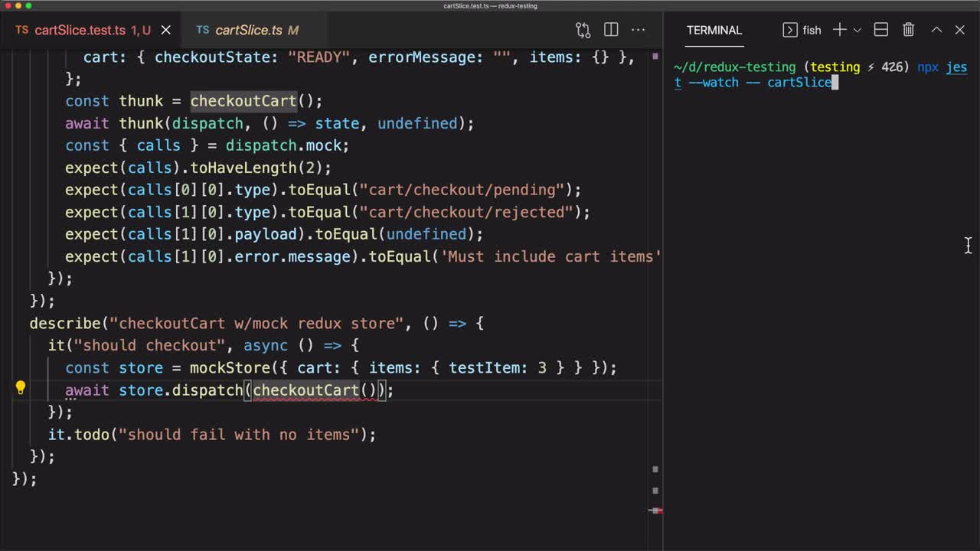Click toHaveLength(2) assertion in code
980x551 pixels.
[x=256, y=168]
